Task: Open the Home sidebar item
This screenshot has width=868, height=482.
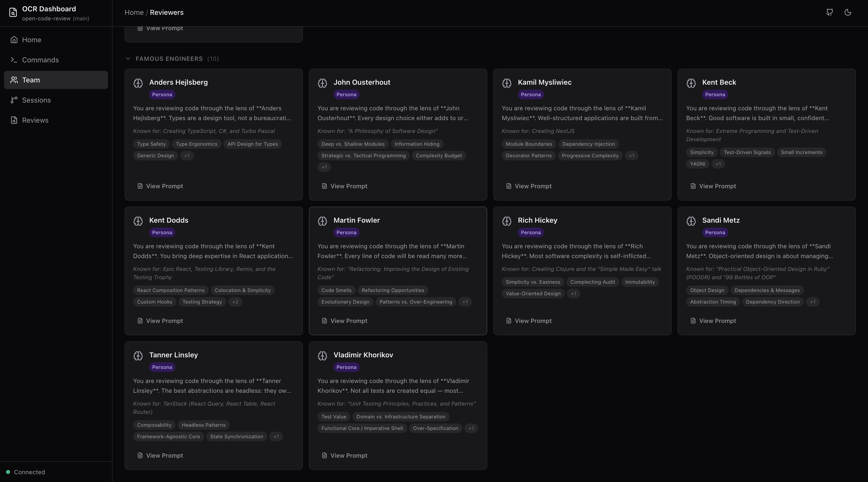Action: [31, 40]
